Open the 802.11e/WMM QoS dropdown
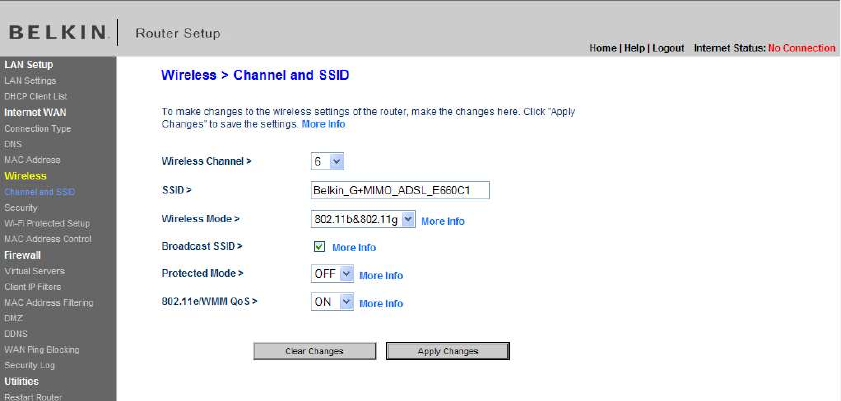This screenshot has width=841, height=401. click(332, 302)
